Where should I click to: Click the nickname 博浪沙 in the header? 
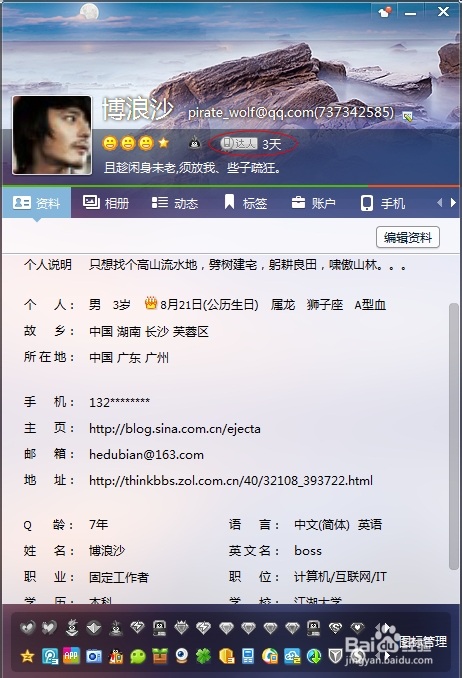[138, 109]
